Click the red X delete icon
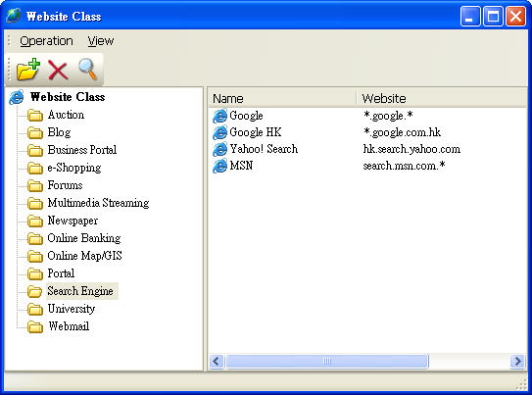Viewport: 532px width, 395px height. coord(58,70)
